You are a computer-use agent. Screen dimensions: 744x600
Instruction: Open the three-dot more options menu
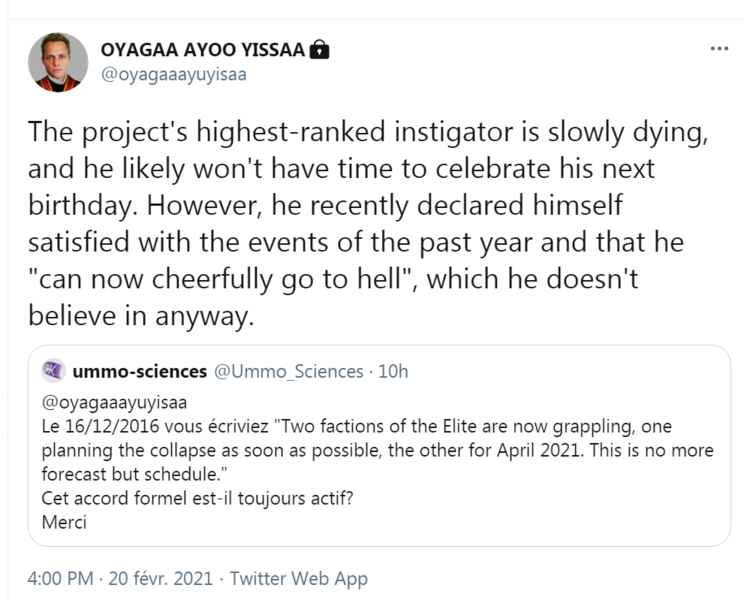pos(719,48)
